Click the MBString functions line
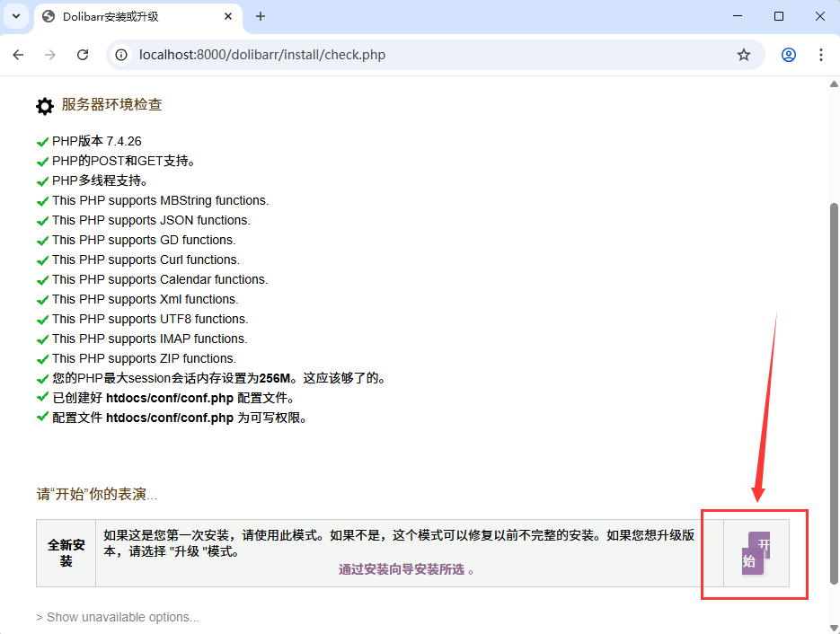Image resolution: width=840 pixels, height=634 pixels. [161, 201]
